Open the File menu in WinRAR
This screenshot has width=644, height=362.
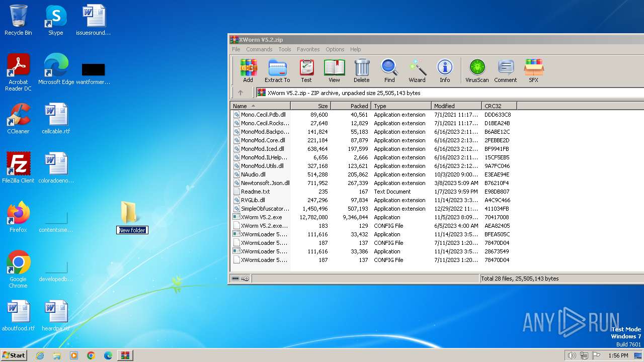click(236, 49)
